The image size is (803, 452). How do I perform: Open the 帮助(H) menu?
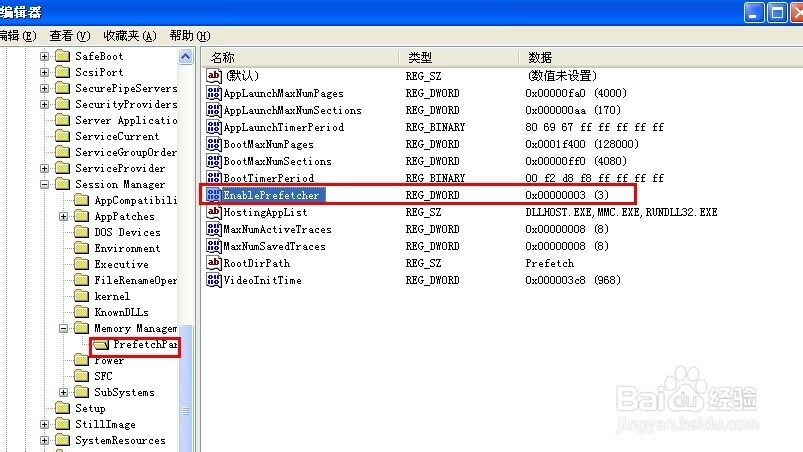189,36
